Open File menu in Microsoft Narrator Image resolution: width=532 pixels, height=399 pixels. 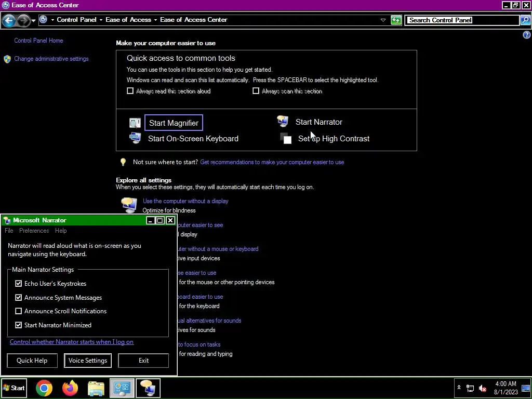click(x=9, y=231)
